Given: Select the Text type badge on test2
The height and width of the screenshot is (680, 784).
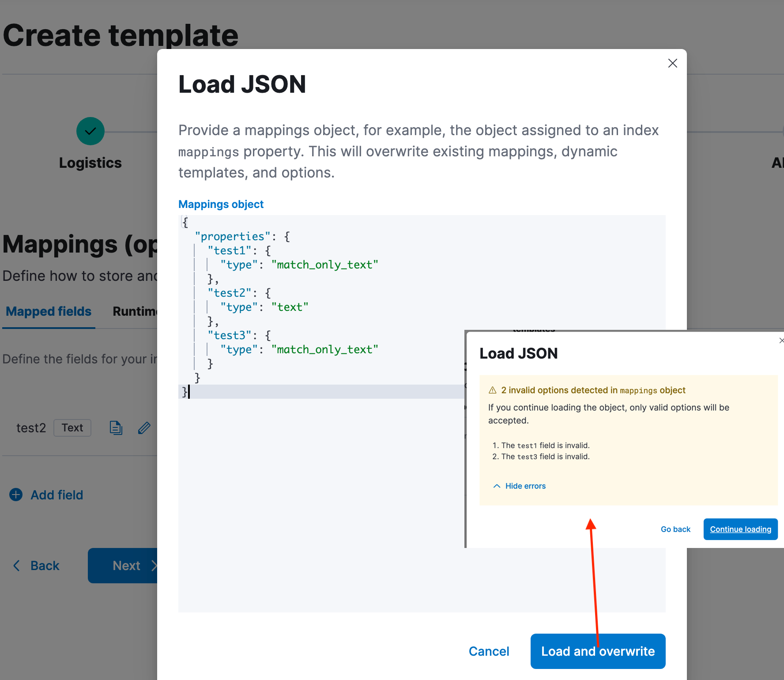Looking at the screenshot, I should tap(72, 427).
